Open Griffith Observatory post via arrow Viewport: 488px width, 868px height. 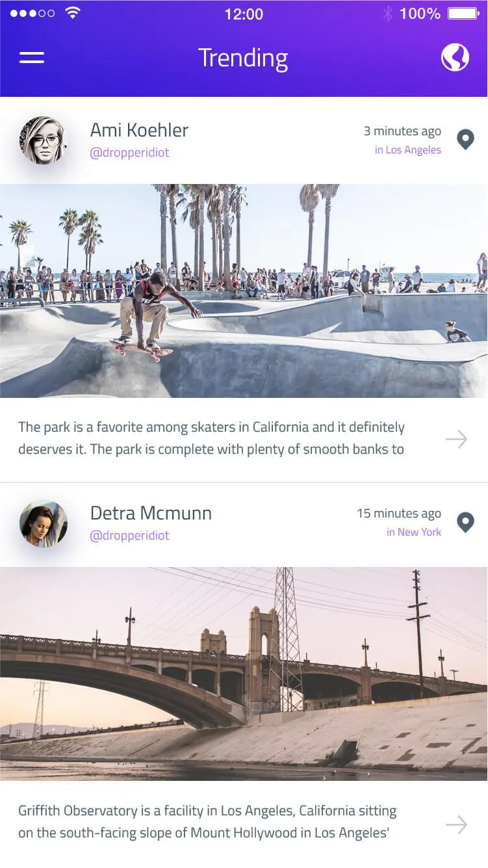pos(456,825)
